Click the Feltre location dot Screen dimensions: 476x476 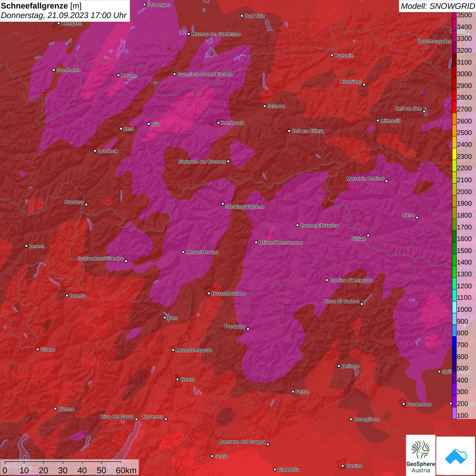click(293, 392)
